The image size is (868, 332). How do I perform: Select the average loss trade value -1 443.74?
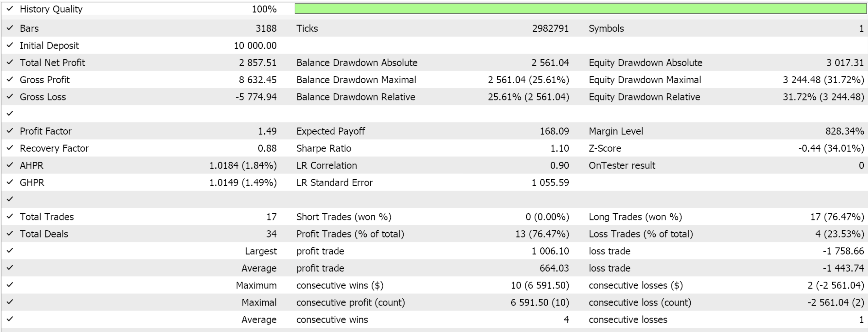[x=843, y=269]
